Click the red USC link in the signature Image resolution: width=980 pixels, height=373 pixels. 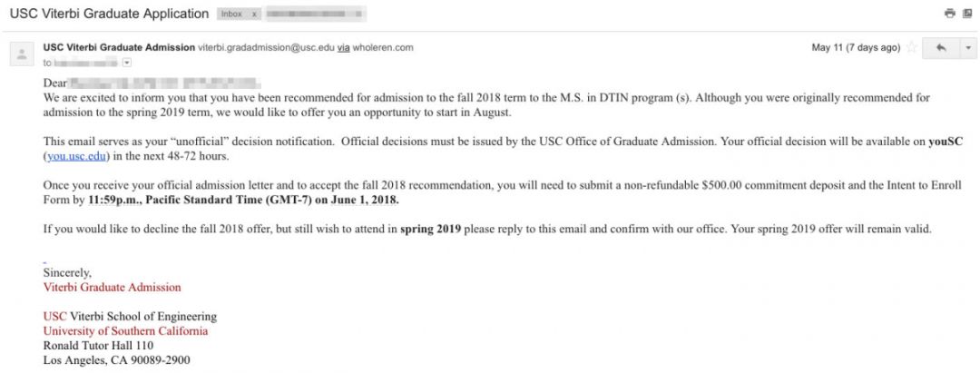click(54, 317)
